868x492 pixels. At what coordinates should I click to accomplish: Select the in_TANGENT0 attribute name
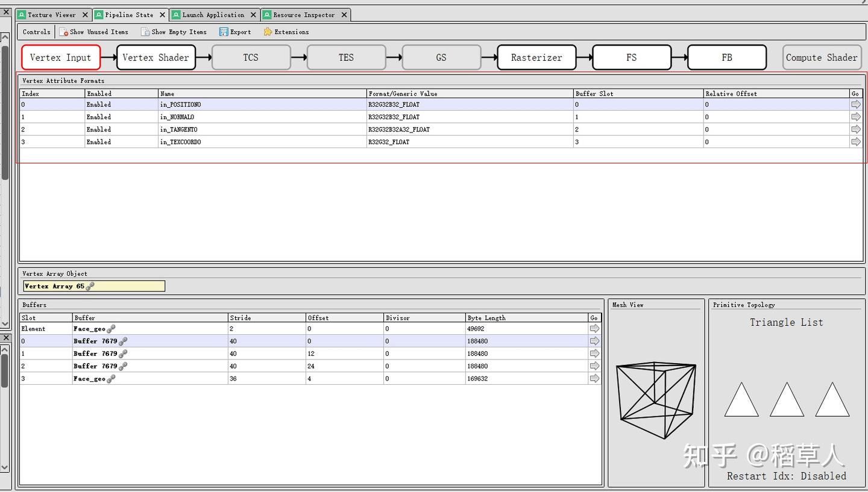pyautogui.click(x=178, y=129)
